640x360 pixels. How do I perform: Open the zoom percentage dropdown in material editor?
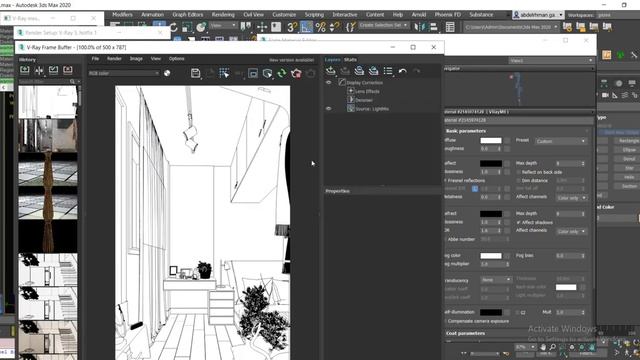525,347
